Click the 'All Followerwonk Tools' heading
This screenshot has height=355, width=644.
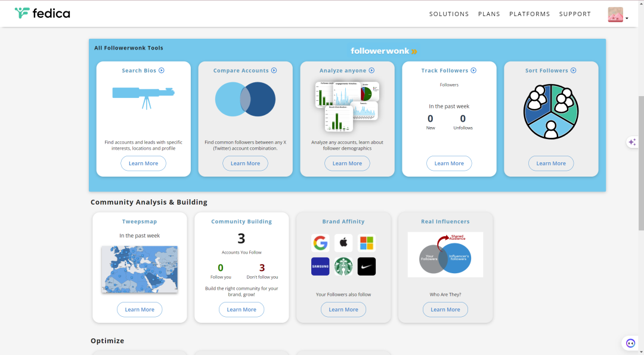(x=129, y=48)
